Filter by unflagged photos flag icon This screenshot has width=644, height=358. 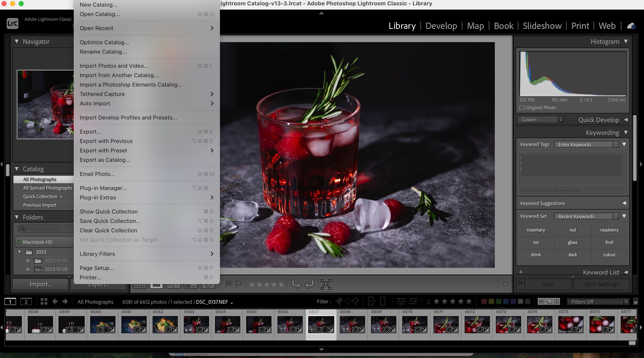click(348, 302)
